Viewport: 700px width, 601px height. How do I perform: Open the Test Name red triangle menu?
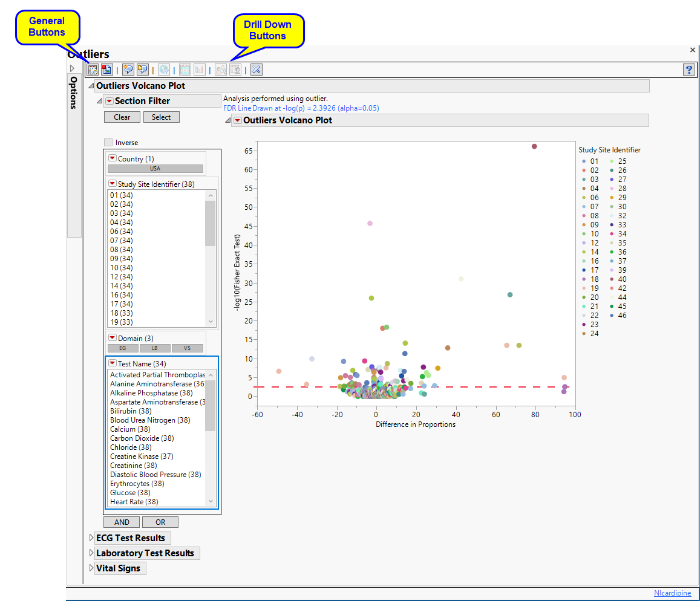click(x=112, y=363)
